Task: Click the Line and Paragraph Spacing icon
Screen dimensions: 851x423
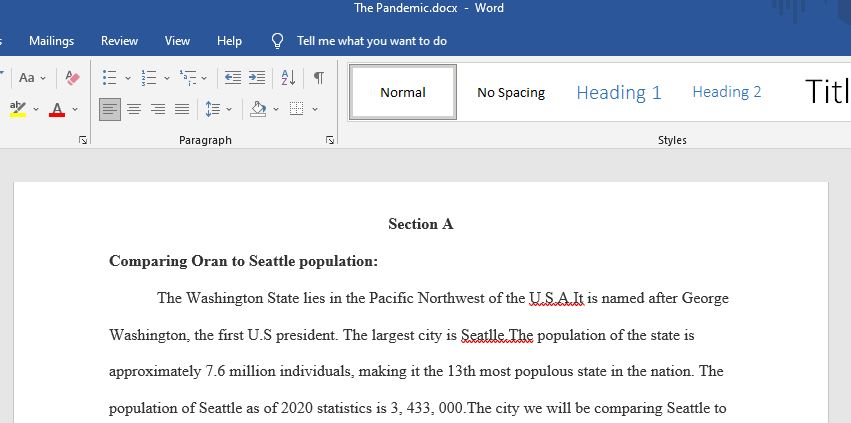Action: tap(213, 110)
